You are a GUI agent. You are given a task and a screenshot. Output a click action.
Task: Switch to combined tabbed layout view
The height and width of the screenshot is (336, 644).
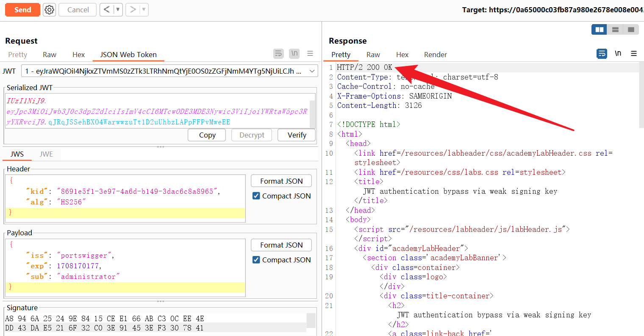pos(631,30)
